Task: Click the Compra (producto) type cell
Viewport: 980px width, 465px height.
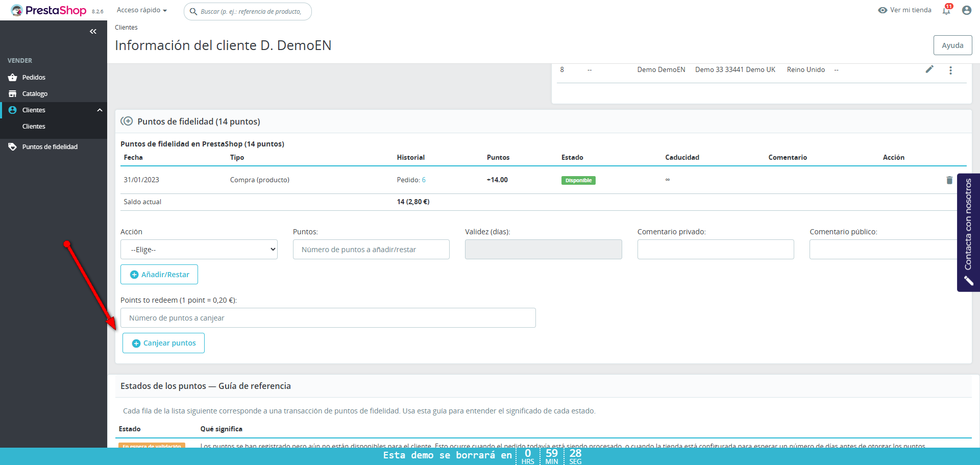Action: [x=260, y=180]
